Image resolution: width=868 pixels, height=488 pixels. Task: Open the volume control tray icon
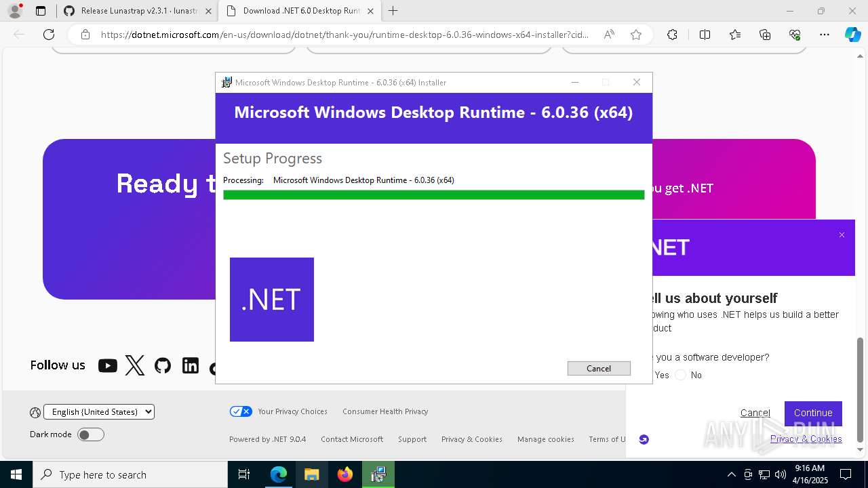point(781,474)
